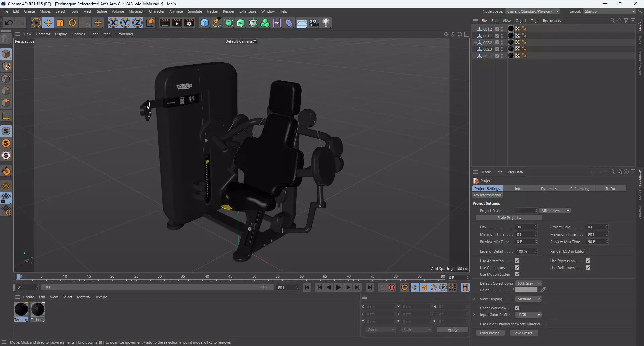Image resolution: width=644 pixels, height=346 pixels.
Task: Open World coordinate system dropdown
Action: 381,330
